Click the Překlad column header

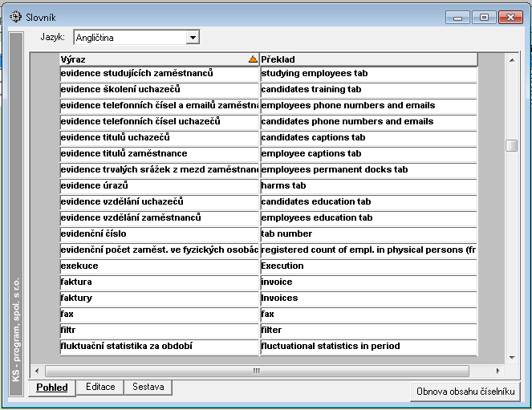pyautogui.click(x=368, y=59)
